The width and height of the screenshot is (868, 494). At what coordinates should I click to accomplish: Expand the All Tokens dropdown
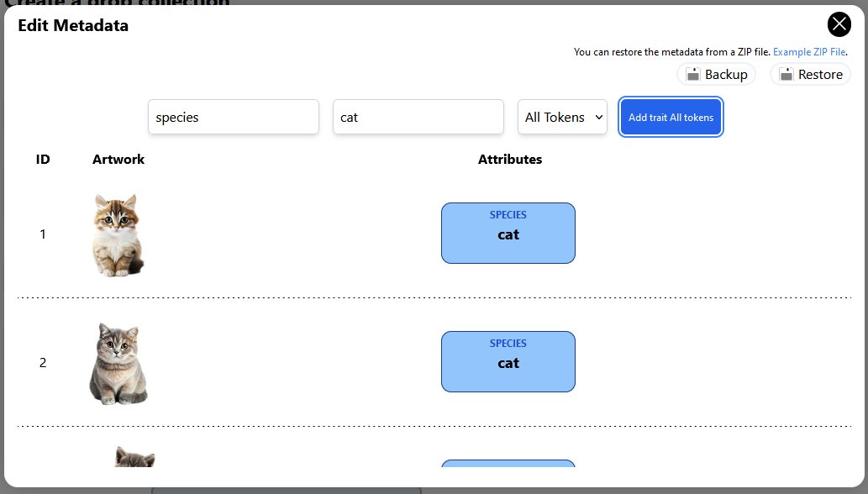[x=562, y=117]
